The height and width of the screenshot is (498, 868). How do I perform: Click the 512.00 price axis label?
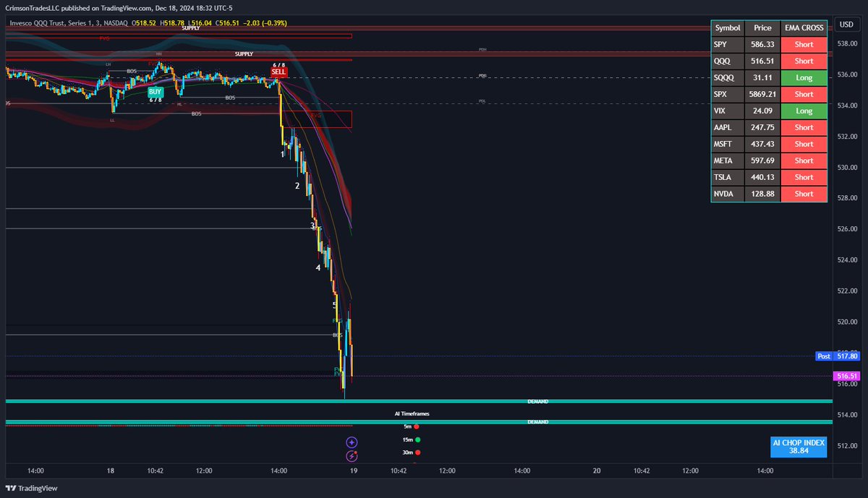pos(847,445)
